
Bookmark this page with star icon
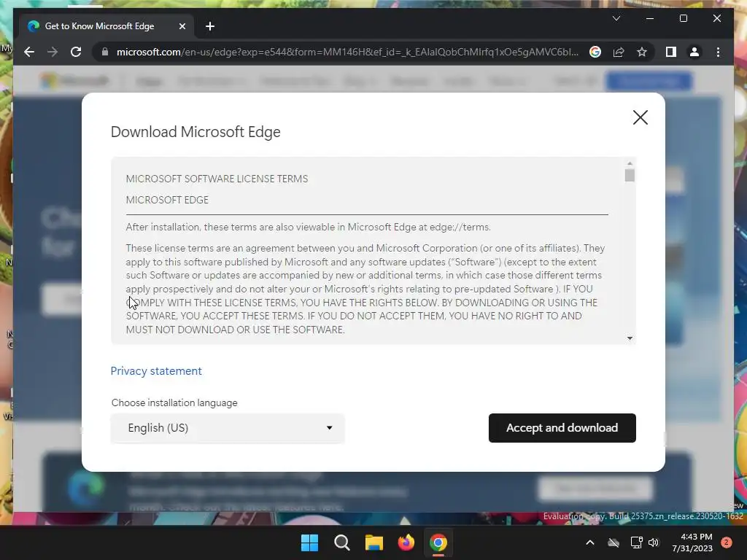point(642,52)
